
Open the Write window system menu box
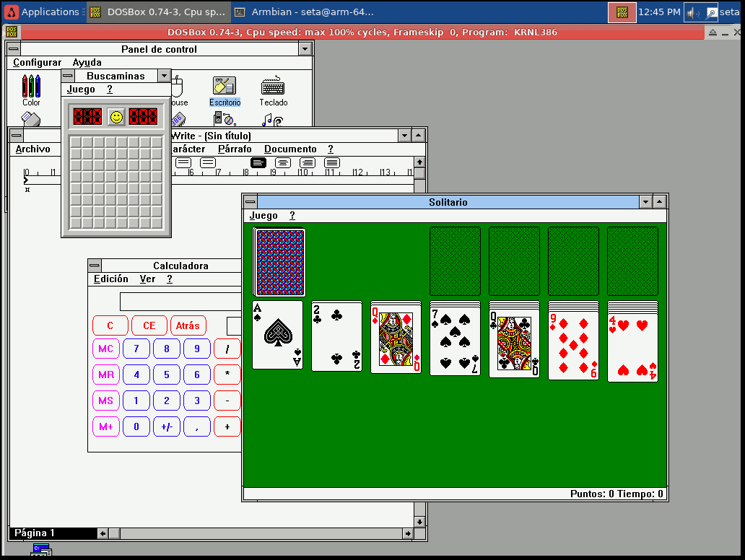click(x=16, y=136)
